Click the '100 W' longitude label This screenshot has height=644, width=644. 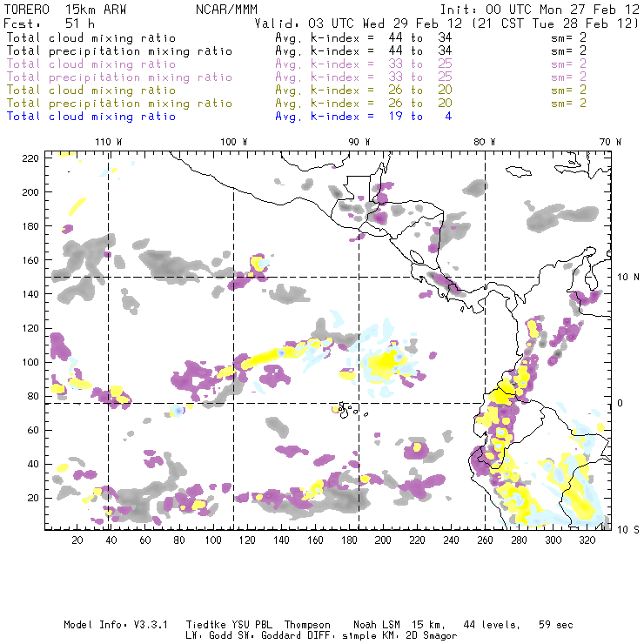pos(234,142)
